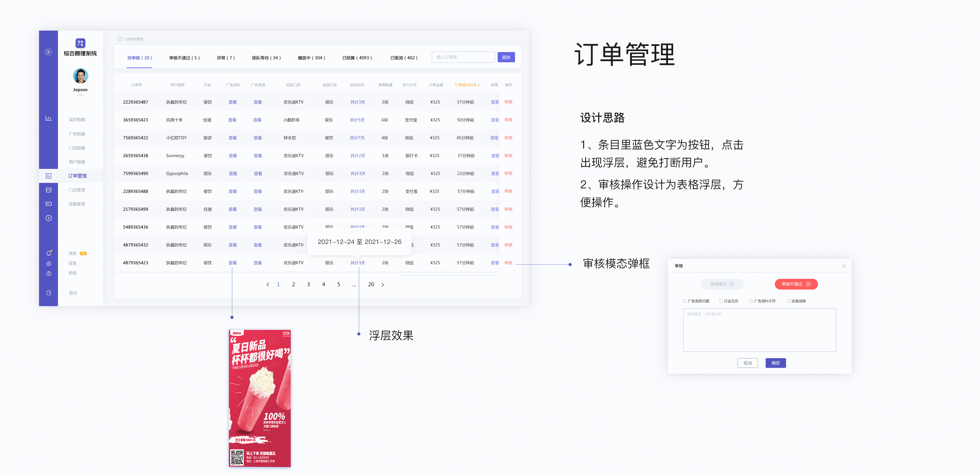View 广告资料 for order 2659365438
The height and width of the screenshot is (475, 980).
tap(232, 156)
